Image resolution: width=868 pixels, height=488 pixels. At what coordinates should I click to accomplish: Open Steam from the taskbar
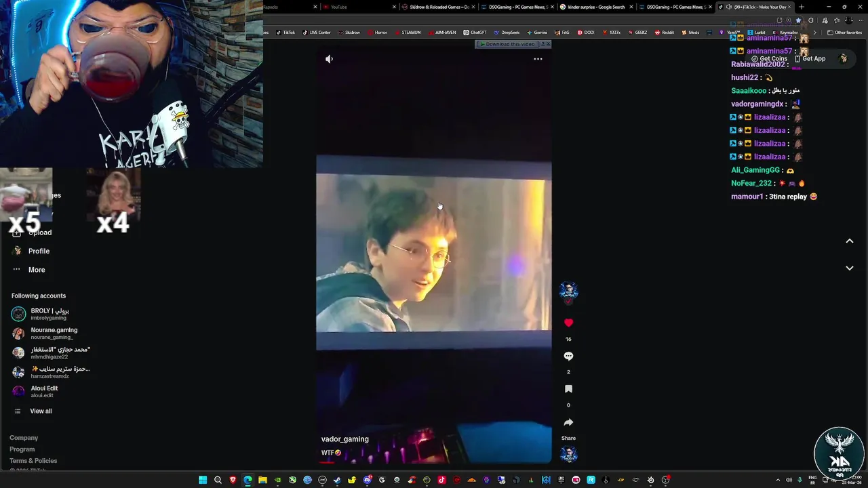coord(337,480)
